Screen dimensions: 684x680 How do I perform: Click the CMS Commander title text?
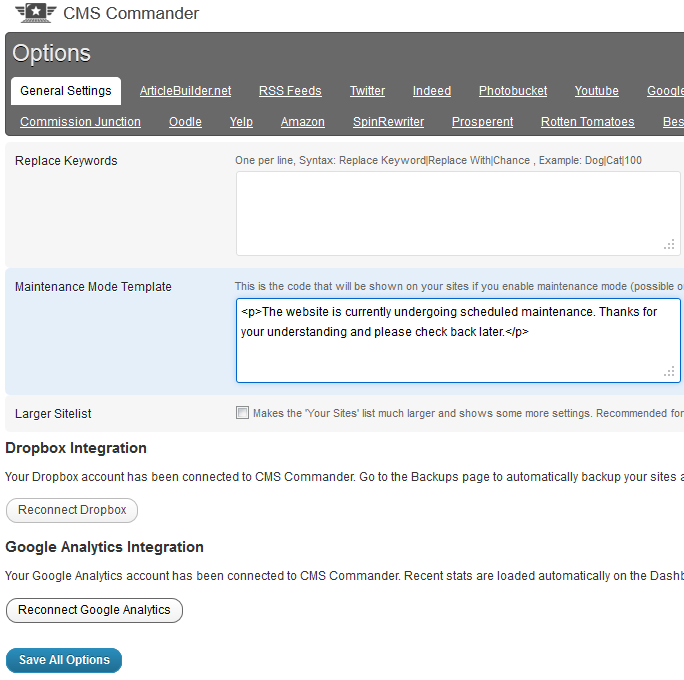coord(131,13)
